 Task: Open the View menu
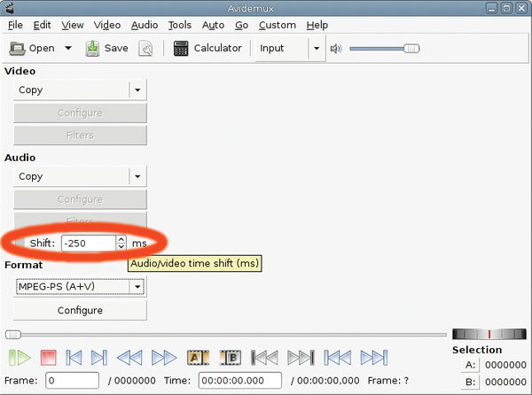73,25
